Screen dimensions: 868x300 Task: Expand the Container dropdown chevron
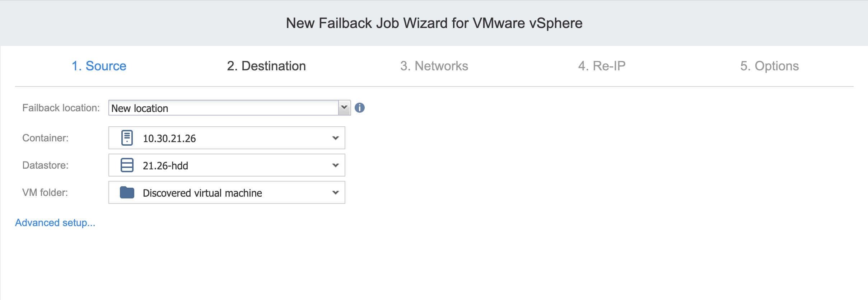[x=336, y=138]
